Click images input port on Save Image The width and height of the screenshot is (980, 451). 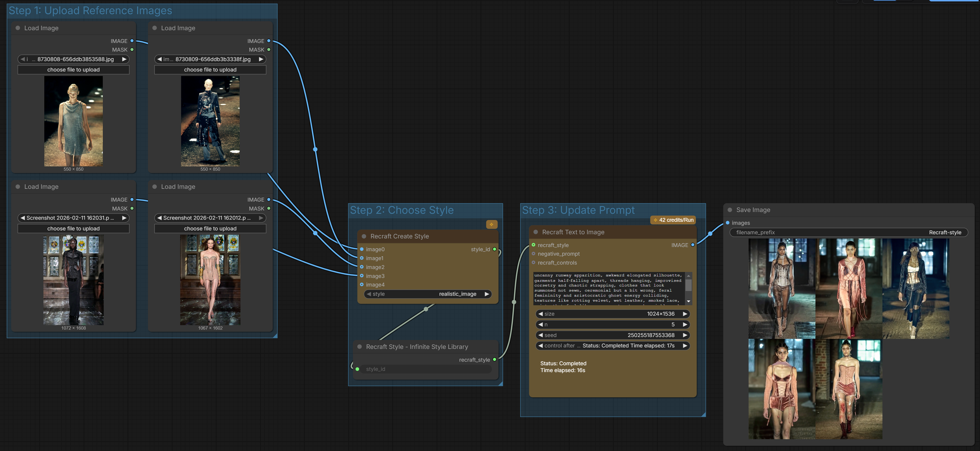click(728, 223)
